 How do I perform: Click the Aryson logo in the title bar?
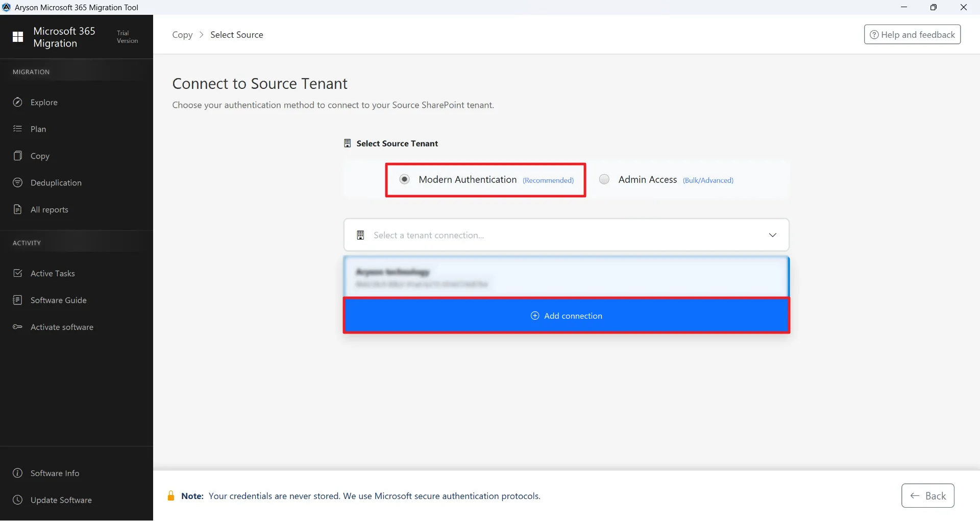click(x=7, y=7)
